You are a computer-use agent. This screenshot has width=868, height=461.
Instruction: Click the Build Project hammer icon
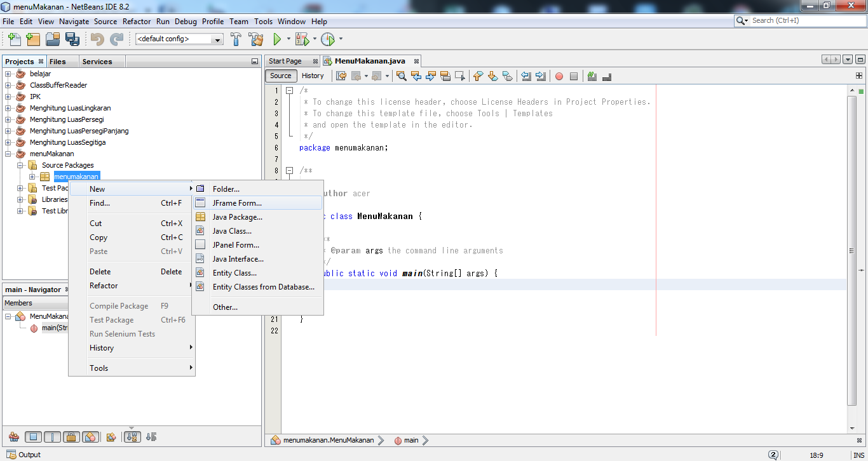pos(236,39)
